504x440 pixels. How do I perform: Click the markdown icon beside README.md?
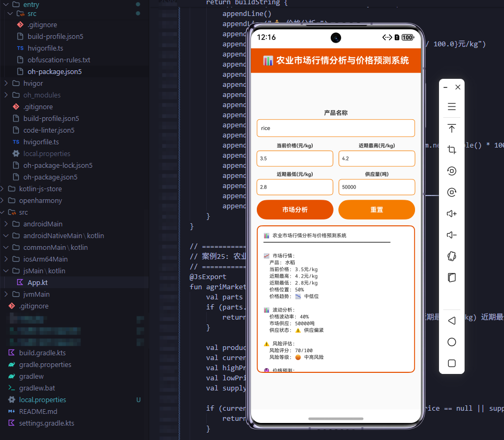12,411
